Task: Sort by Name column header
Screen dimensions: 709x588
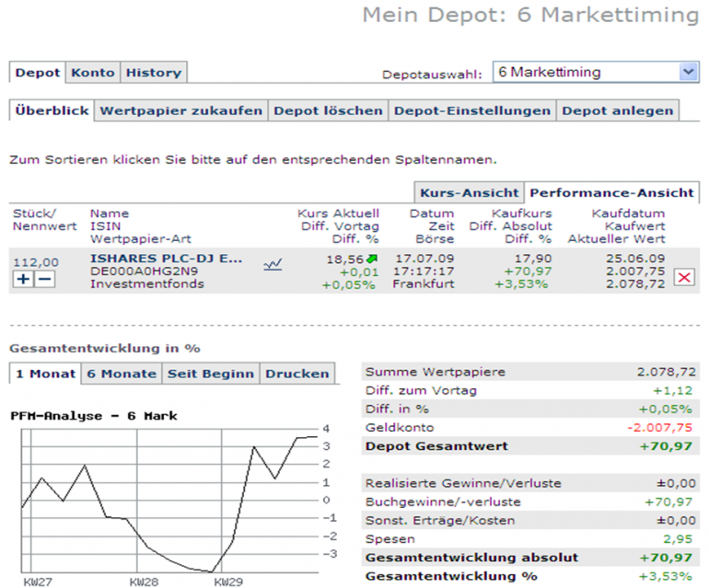Action: click(x=110, y=213)
